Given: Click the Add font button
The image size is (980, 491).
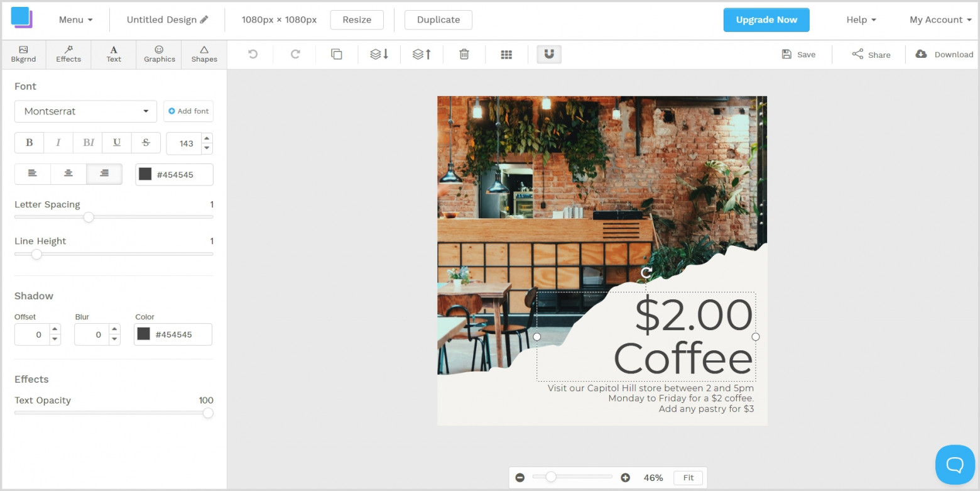Looking at the screenshot, I should coord(188,111).
